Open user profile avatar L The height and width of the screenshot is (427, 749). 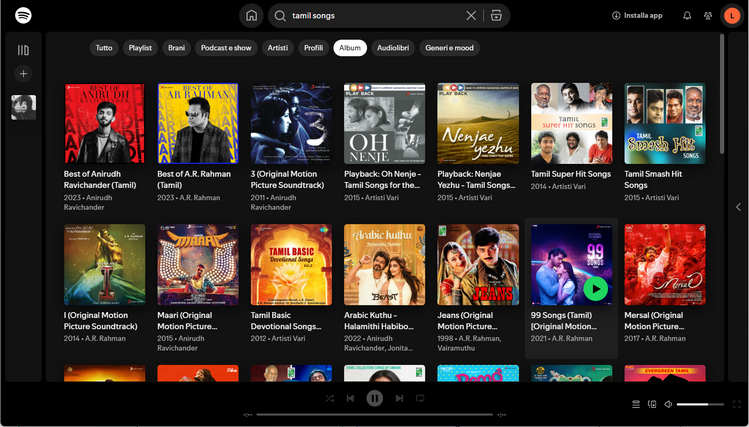coord(731,16)
